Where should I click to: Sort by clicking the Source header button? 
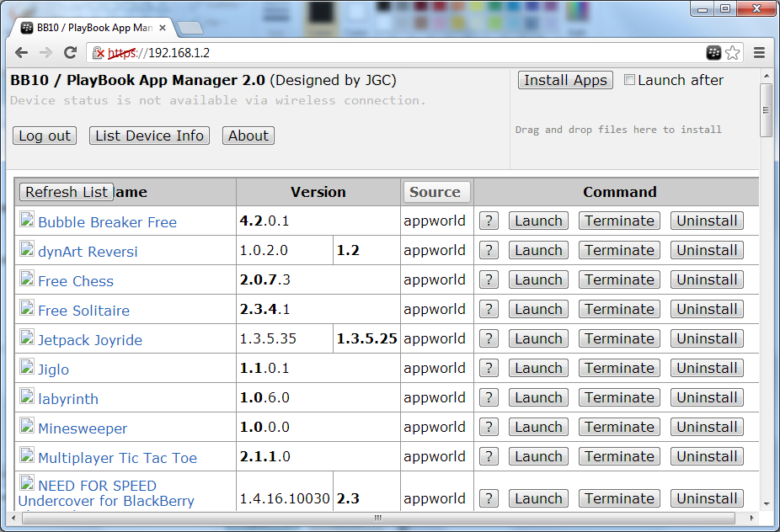pos(435,192)
